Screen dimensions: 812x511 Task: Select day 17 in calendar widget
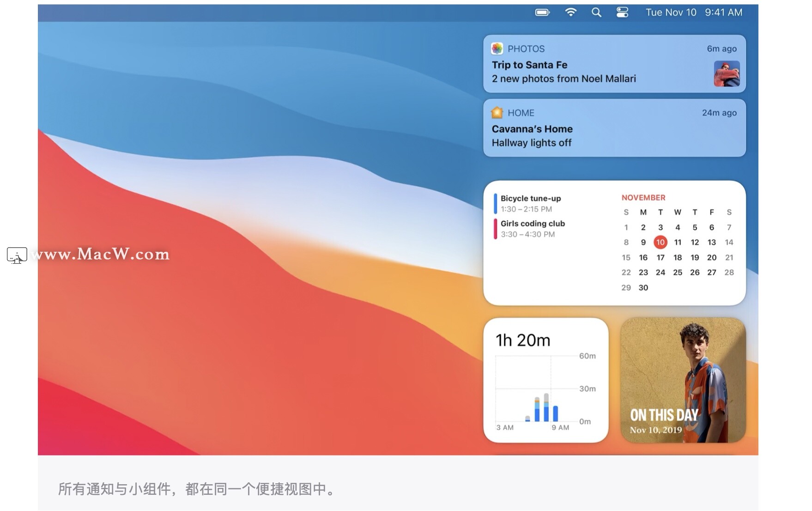(661, 257)
